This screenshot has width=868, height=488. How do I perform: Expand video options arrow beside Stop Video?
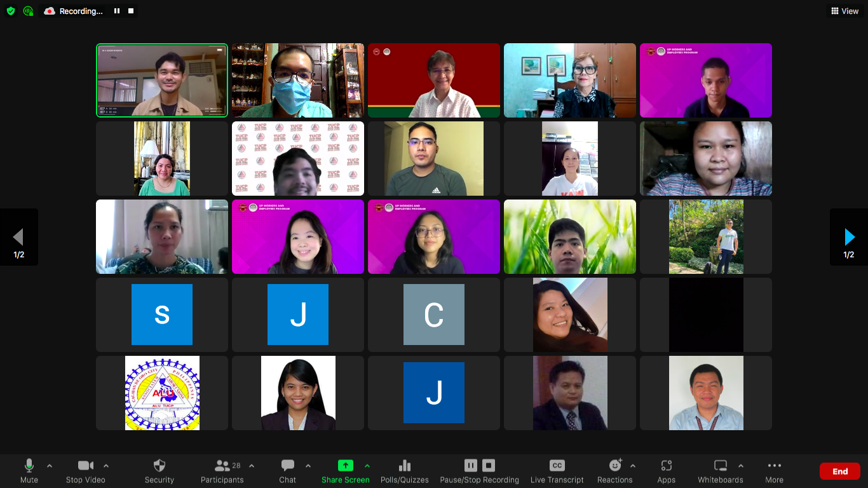(106, 466)
